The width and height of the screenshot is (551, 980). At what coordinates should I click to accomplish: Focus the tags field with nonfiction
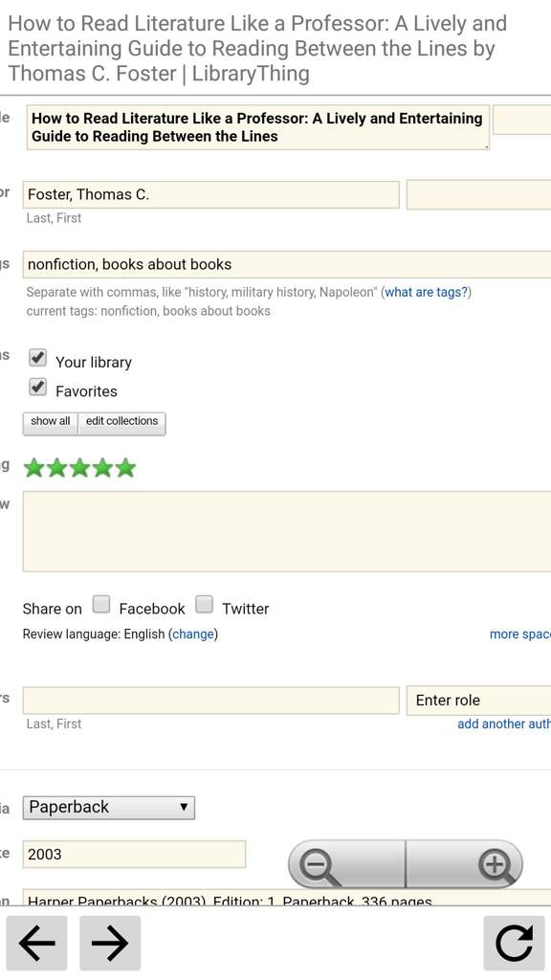point(287,264)
